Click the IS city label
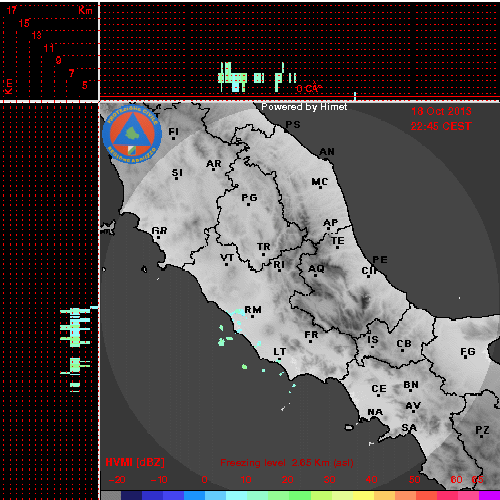 [x=373, y=340]
